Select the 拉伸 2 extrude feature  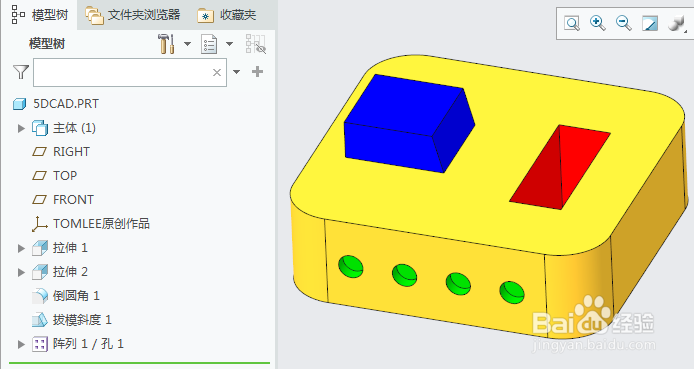70,272
